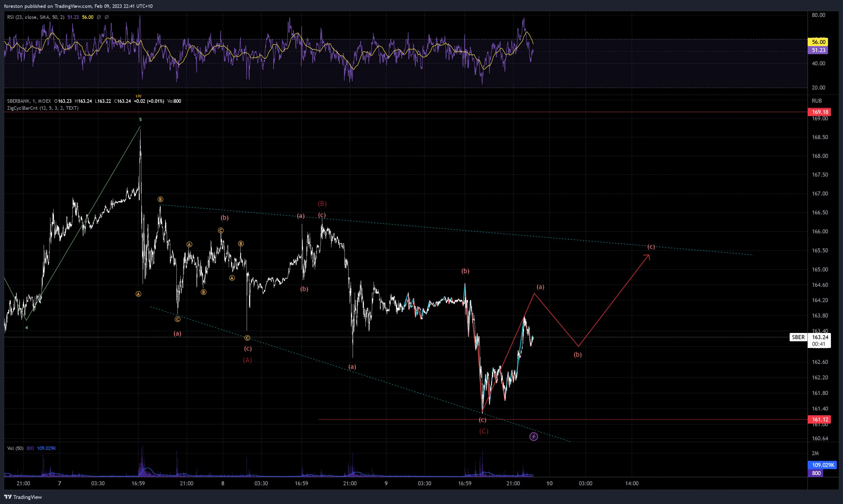Screen dimensions: 843x504
Task: Select the green wave 5 label at the peak
Action: click(x=140, y=120)
